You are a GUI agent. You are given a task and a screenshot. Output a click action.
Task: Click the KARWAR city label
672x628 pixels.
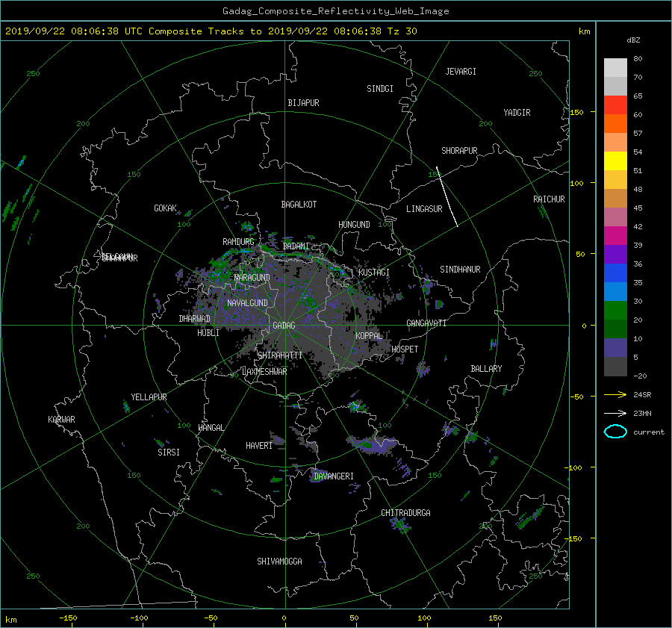click(61, 420)
